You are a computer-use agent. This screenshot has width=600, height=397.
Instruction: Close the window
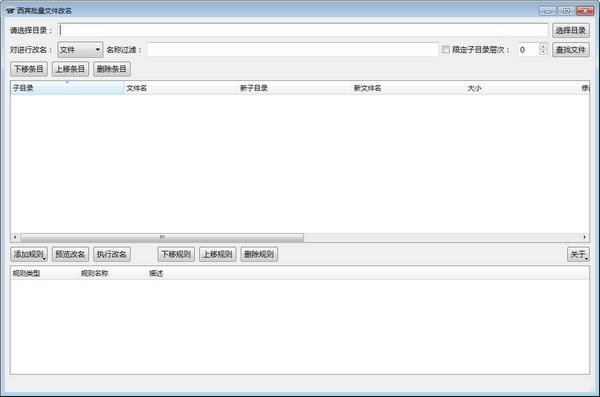[585, 11]
